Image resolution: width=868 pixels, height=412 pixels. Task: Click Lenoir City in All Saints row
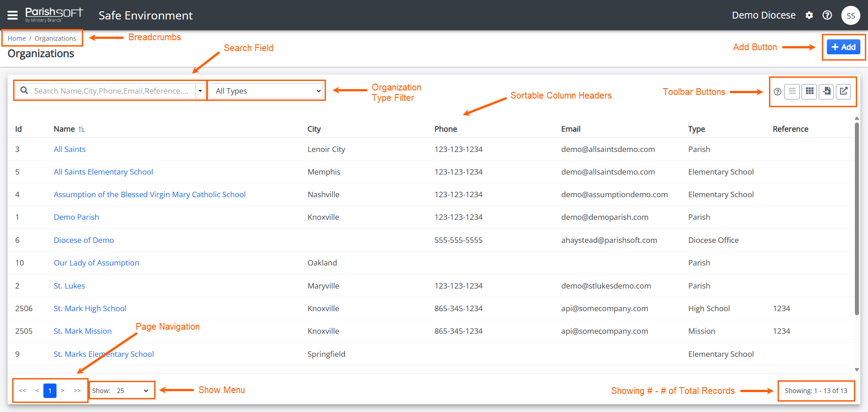(326, 149)
